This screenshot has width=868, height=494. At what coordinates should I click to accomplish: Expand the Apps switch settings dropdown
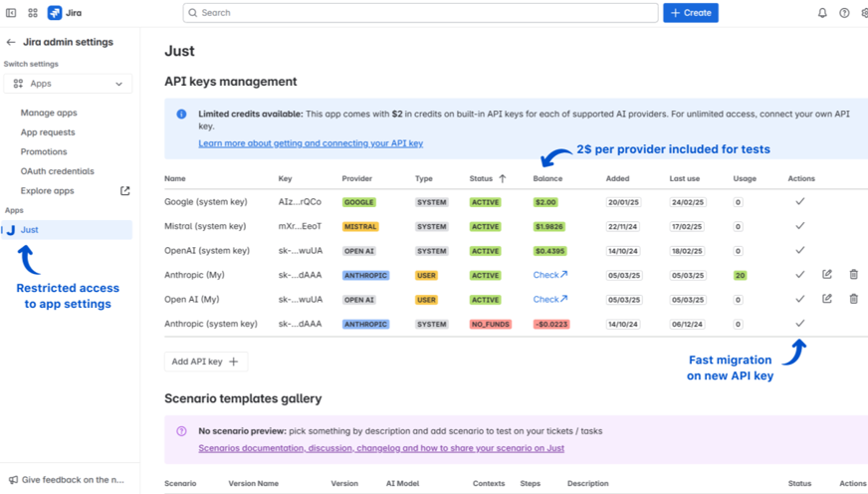[68, 84]
